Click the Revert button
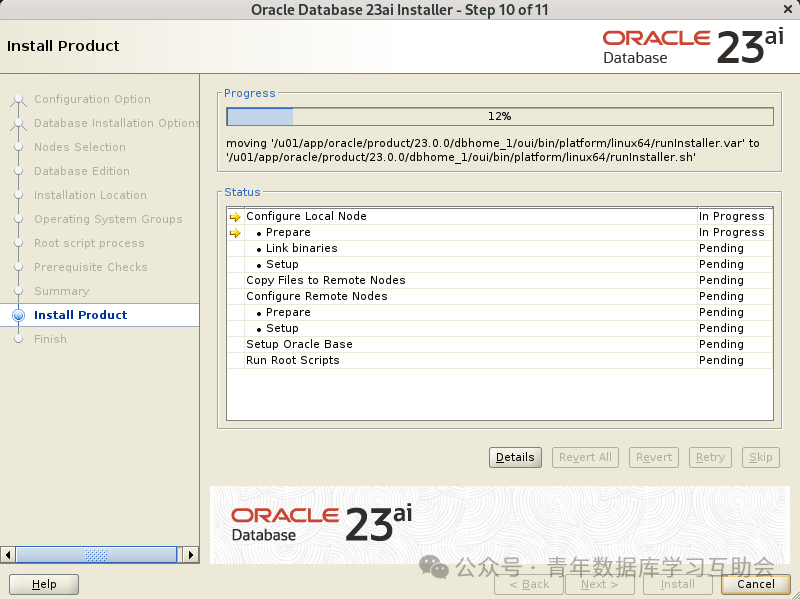800x599 pixels. coord(654,457)
